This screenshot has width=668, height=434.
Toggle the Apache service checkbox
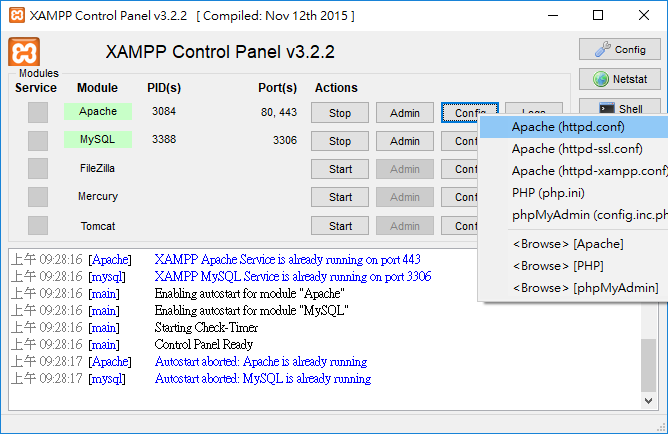pos(38,113)
